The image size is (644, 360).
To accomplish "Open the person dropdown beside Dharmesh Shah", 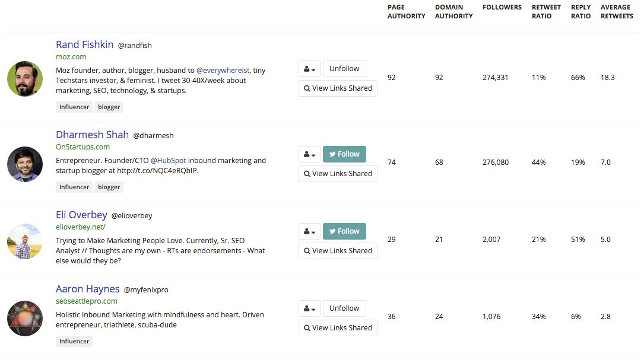I will (309, 154).
